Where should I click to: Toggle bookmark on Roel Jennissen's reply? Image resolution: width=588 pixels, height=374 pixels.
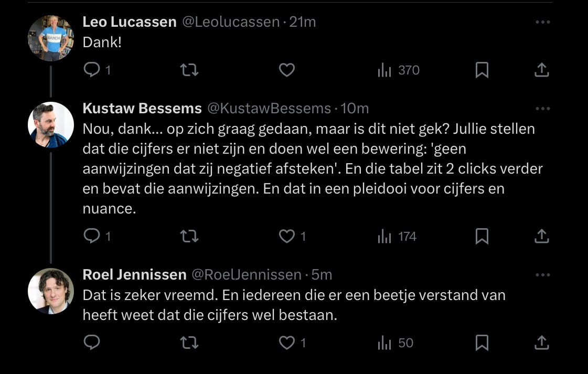(x=483, y=343)
